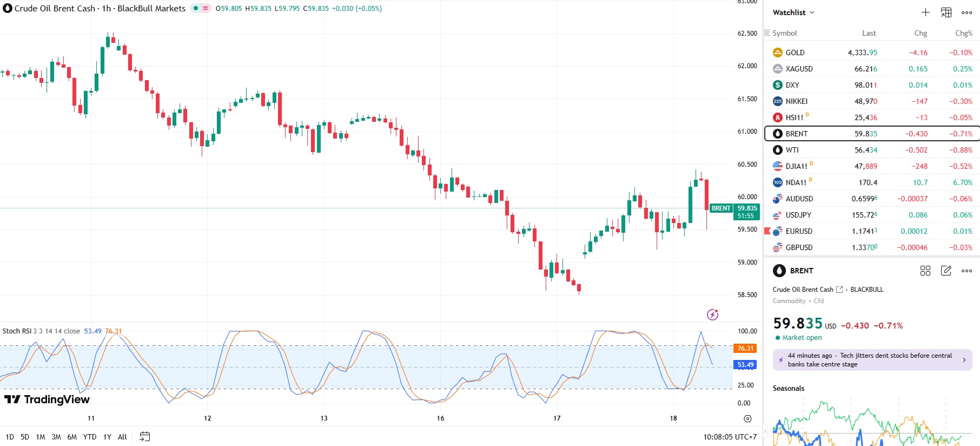Click the 10:08:05 UTC+7 timezone button
Screen dimensions: 980x446
pyautogui.click(x=730, y=437)
